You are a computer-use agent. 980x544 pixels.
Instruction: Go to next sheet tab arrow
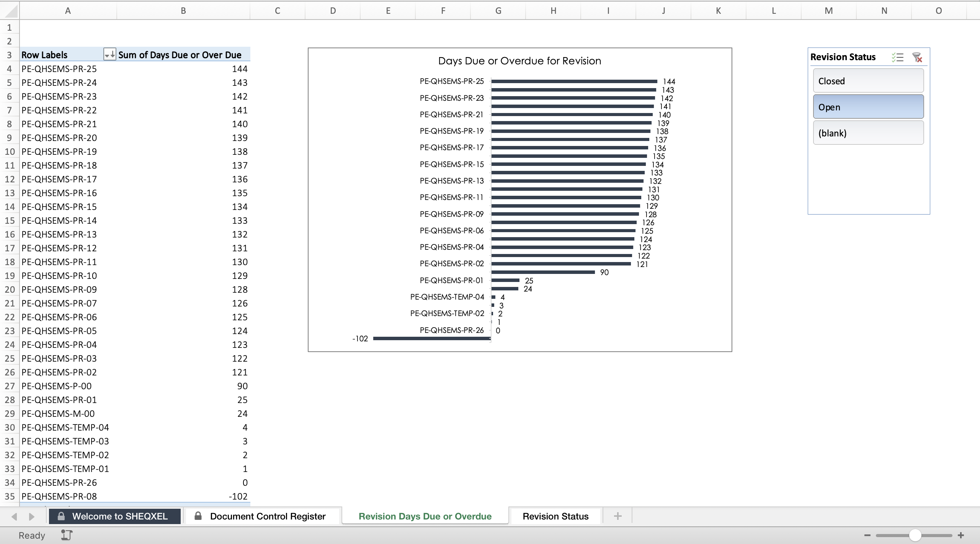tap(32, 516)
